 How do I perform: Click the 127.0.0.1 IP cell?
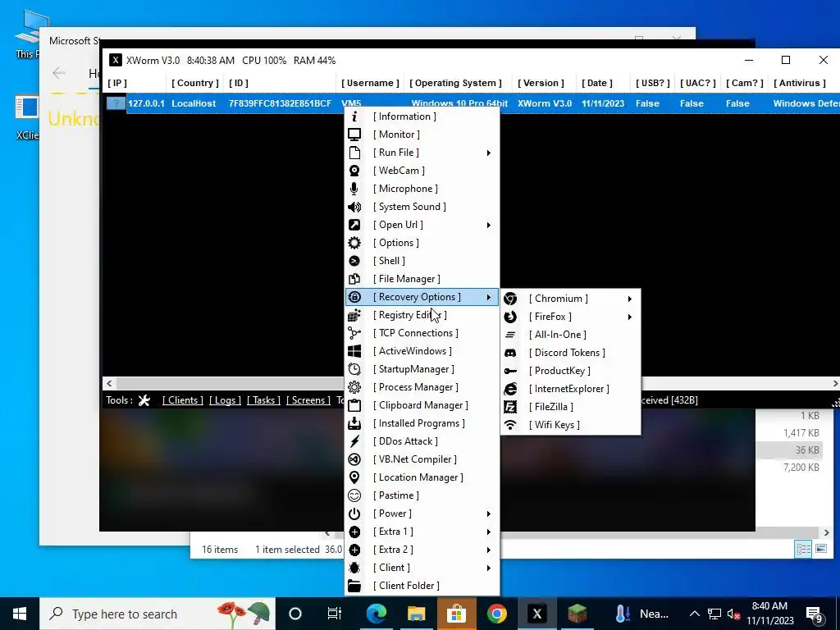146,103
